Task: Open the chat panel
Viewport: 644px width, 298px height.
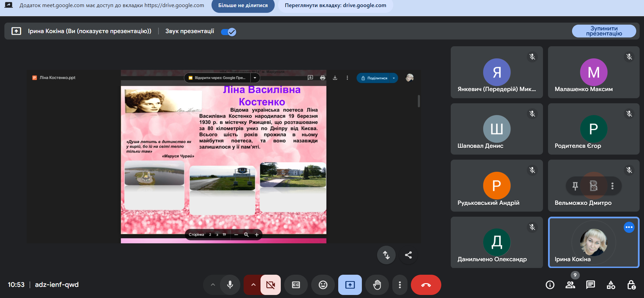Action: point(591,285)
